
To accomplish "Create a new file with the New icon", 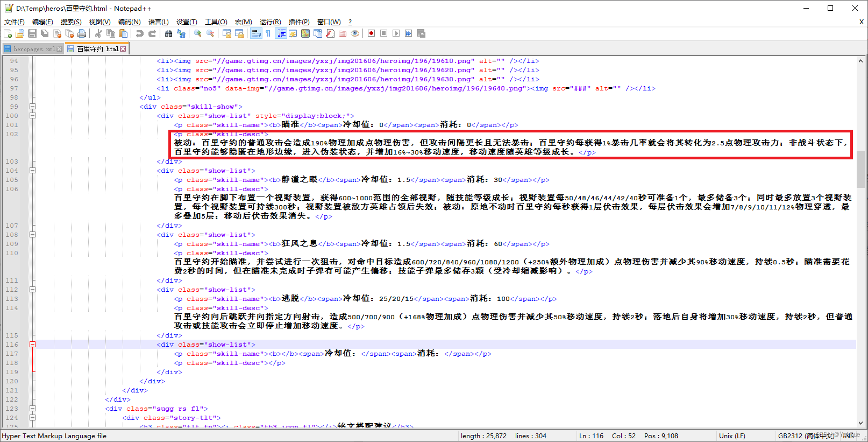I will 8,33.
